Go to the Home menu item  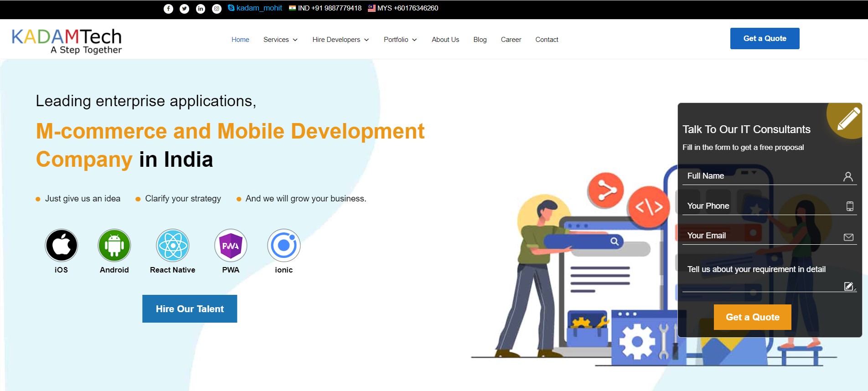[x=240, y=40]
